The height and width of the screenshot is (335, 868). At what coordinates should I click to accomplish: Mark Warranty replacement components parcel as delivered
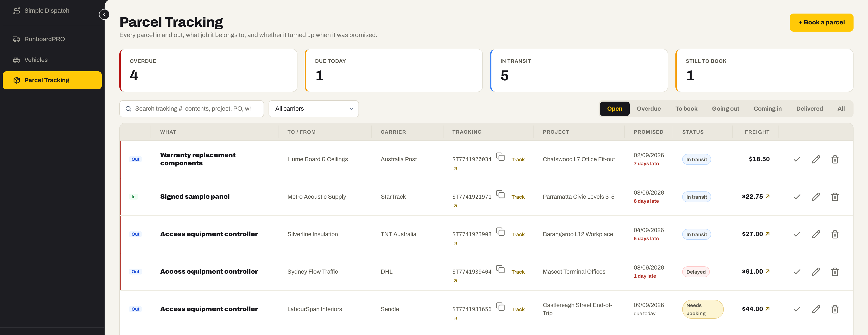pyautogui.click(x=797, y=159)
